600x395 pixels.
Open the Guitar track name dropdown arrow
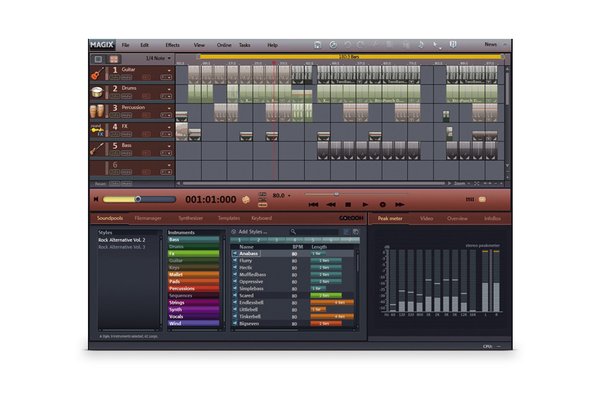169,70
